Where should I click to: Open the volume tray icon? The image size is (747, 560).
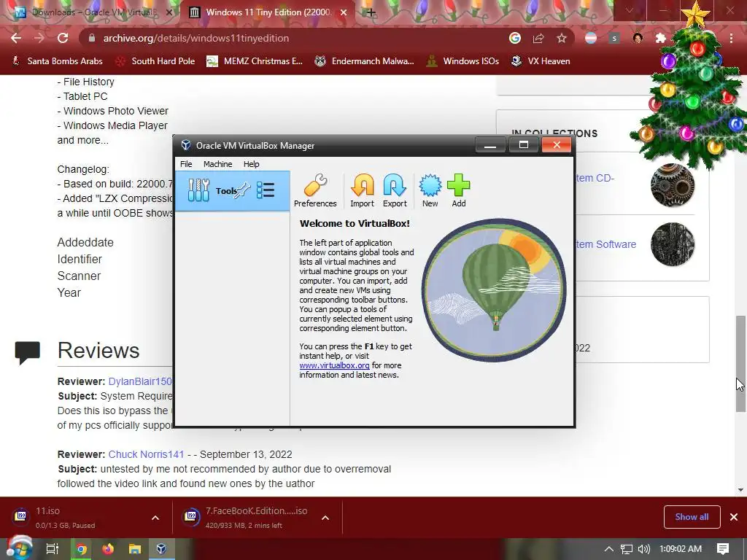[643, 549]
